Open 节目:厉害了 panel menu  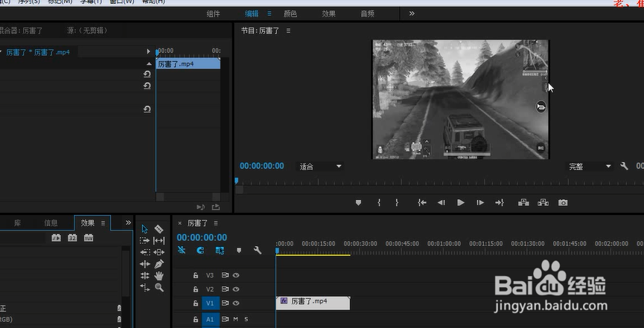tap(288, 30)
